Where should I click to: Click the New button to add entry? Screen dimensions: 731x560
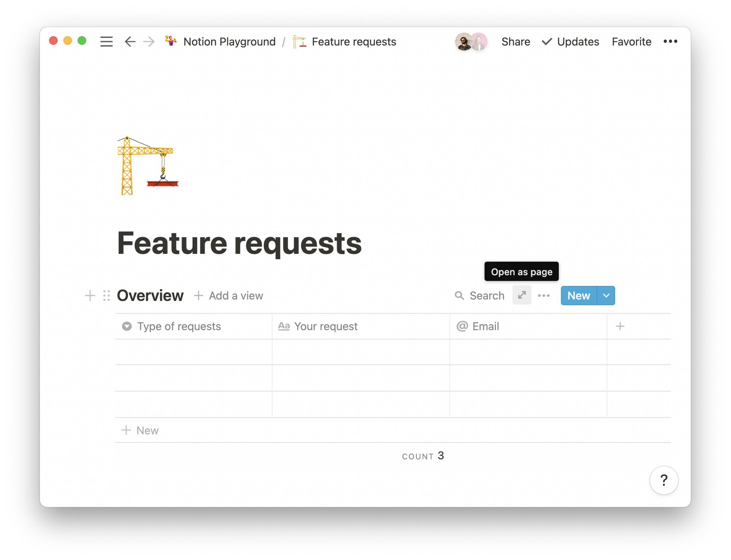579,296
